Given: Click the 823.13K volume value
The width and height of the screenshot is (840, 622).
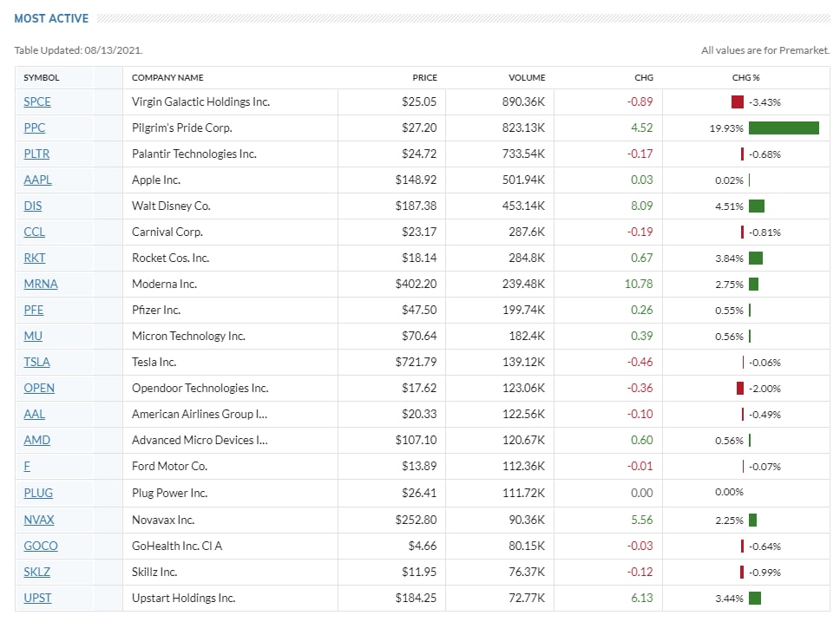Looking at the screenshot, I should point(523,128).
